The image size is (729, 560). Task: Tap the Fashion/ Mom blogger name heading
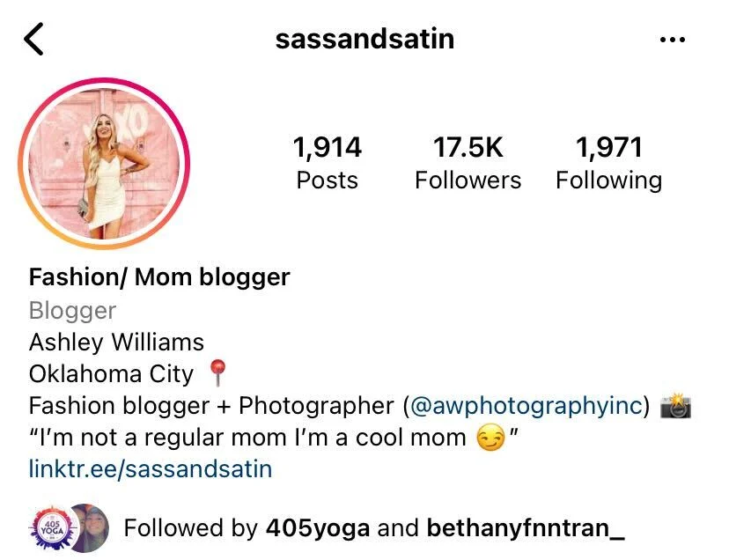159,277
